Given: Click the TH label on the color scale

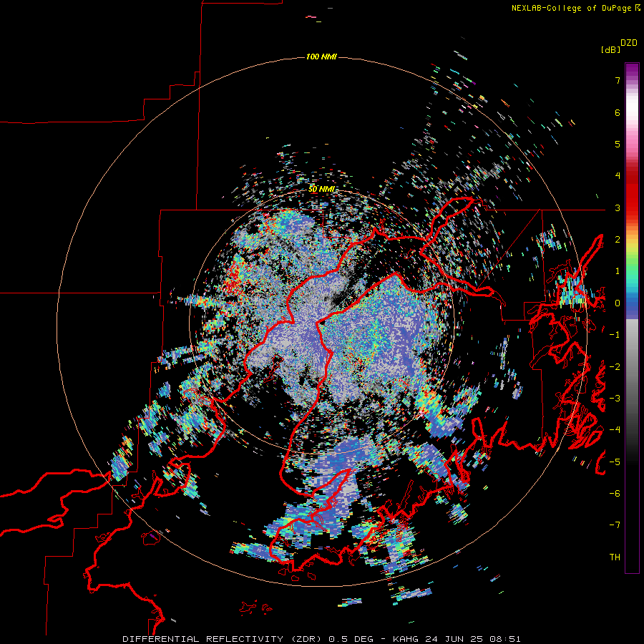Looking at the screenshot, I should point(615,557).
